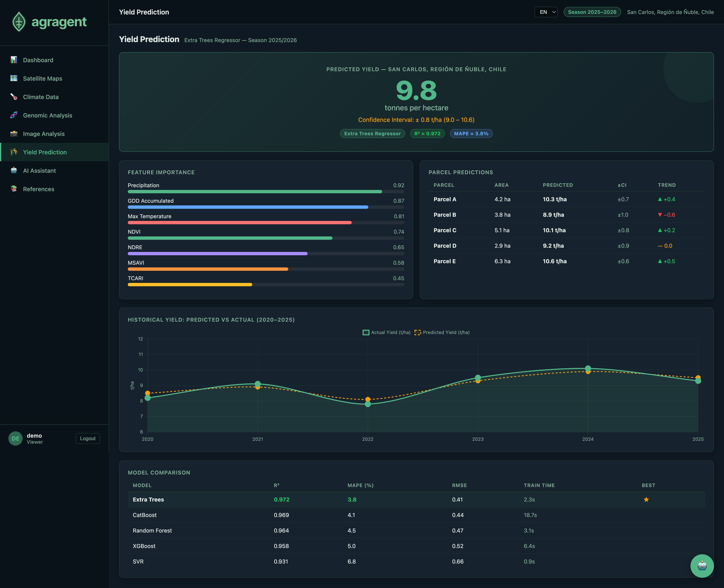Click the Precipitation importance bar
Image resolution: width=724 pixels, height=588 pixels.
tap(255, 192)
